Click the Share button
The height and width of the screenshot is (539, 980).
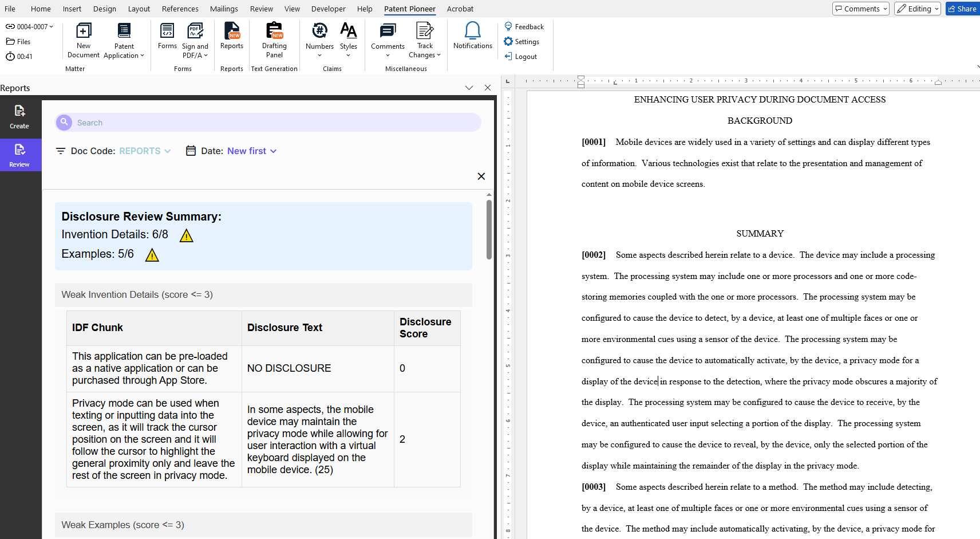click(x=962, y=9)
